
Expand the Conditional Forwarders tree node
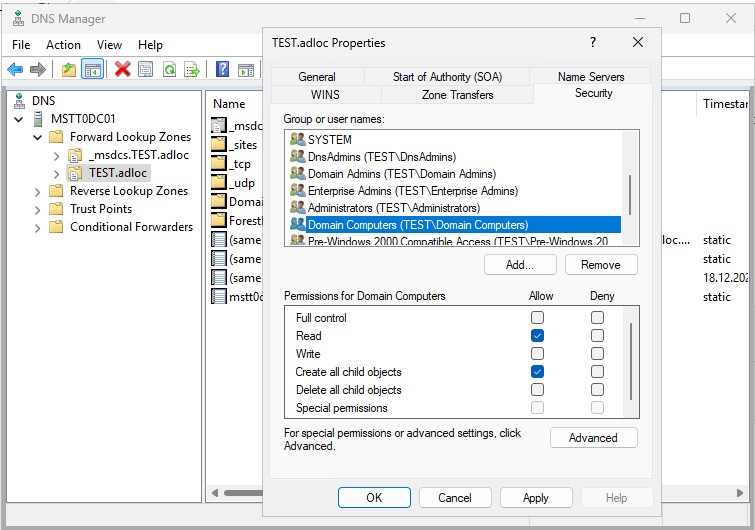pos(38,227)
